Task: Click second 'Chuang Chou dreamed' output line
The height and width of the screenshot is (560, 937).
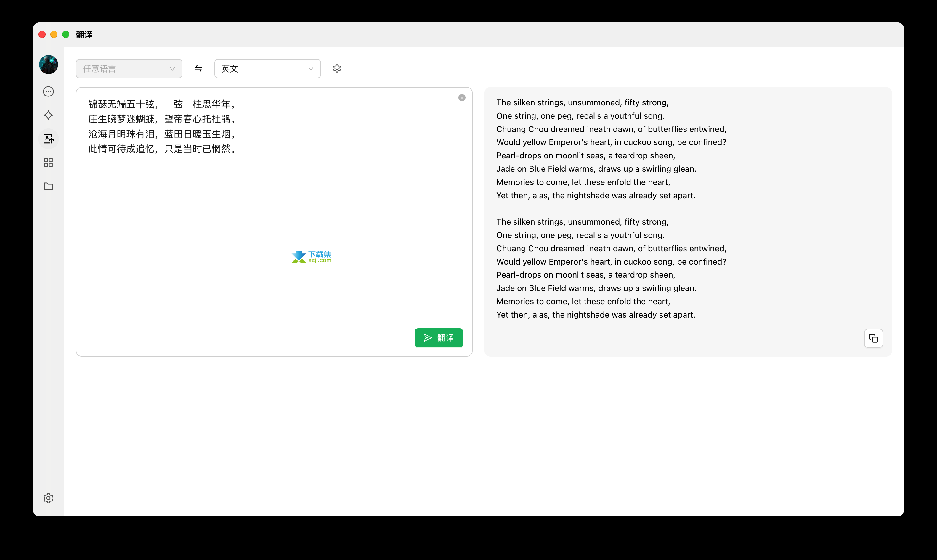Action: [611, 248]
